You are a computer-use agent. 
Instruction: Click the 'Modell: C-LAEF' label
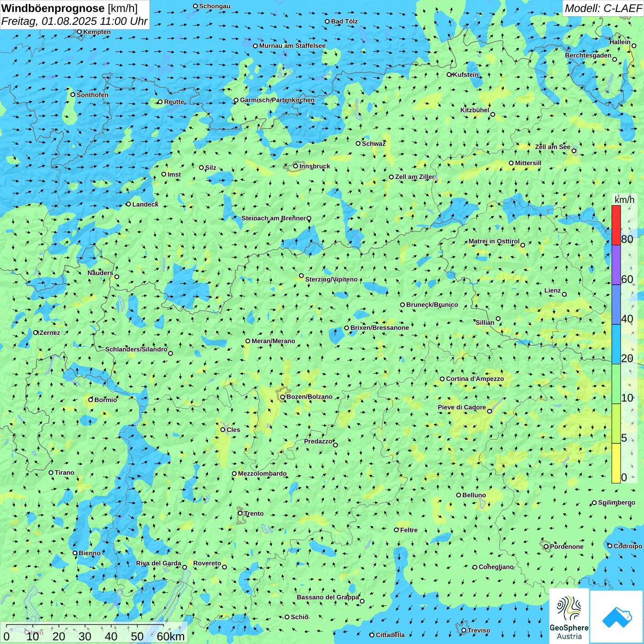pos(603,8)
